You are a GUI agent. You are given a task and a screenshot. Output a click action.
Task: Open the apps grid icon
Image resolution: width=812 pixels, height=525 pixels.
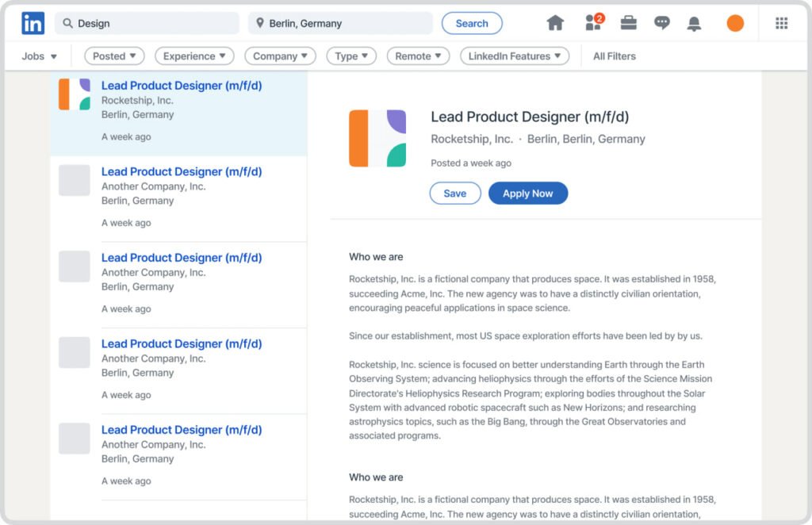point(781,23)
